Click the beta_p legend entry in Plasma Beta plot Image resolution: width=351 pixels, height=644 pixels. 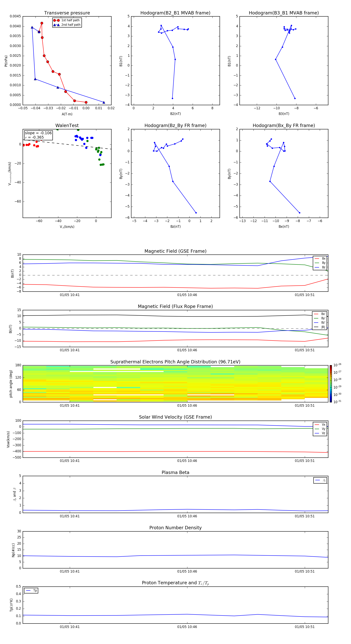(x=320, y=480)
